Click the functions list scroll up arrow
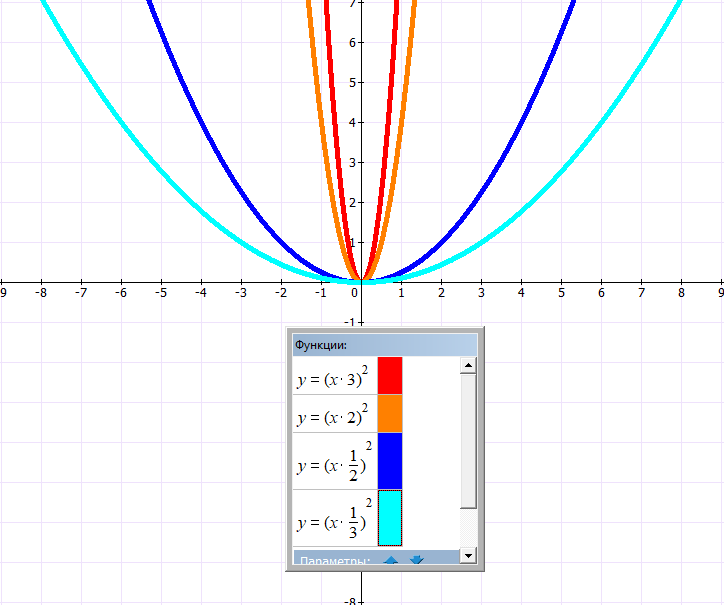Image resolution: width=724 pixels, height=605 pixels. (468, 366)
